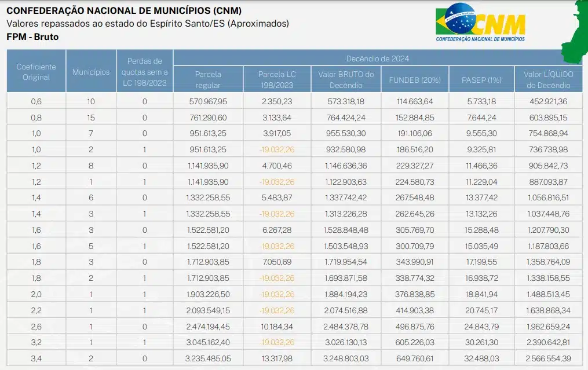The width and height of the screenshot is (588, 370).
Task: Click the Parcela LC 198/2023 header
Action: tap(277, 79)
